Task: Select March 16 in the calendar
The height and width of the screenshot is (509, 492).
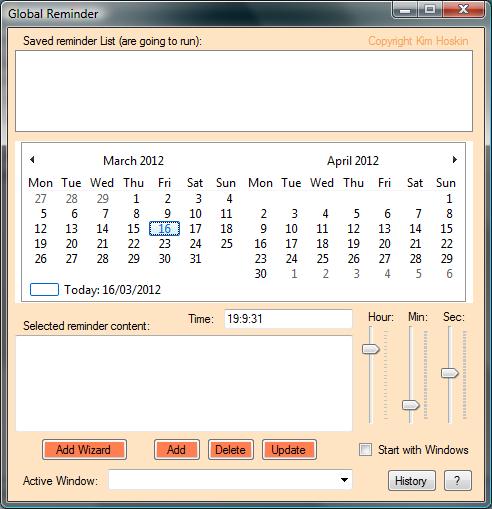Action: [x=164, y=229]
